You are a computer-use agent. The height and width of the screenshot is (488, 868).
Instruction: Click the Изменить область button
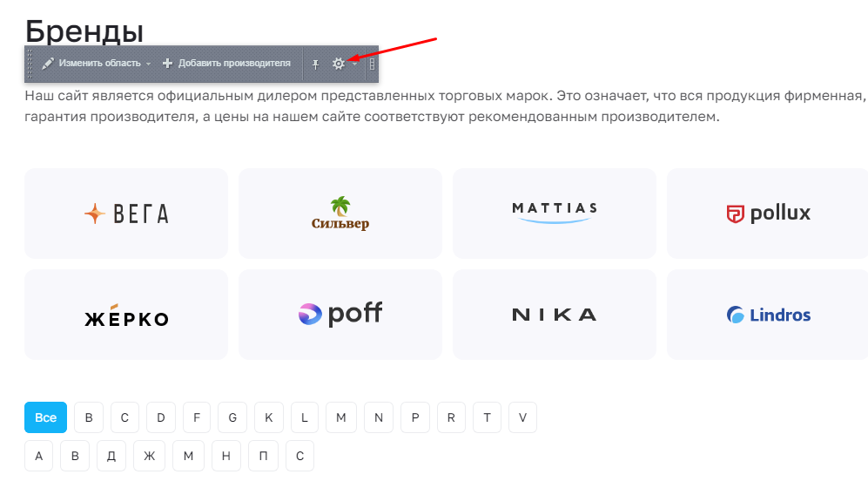[x=97, y=64]
